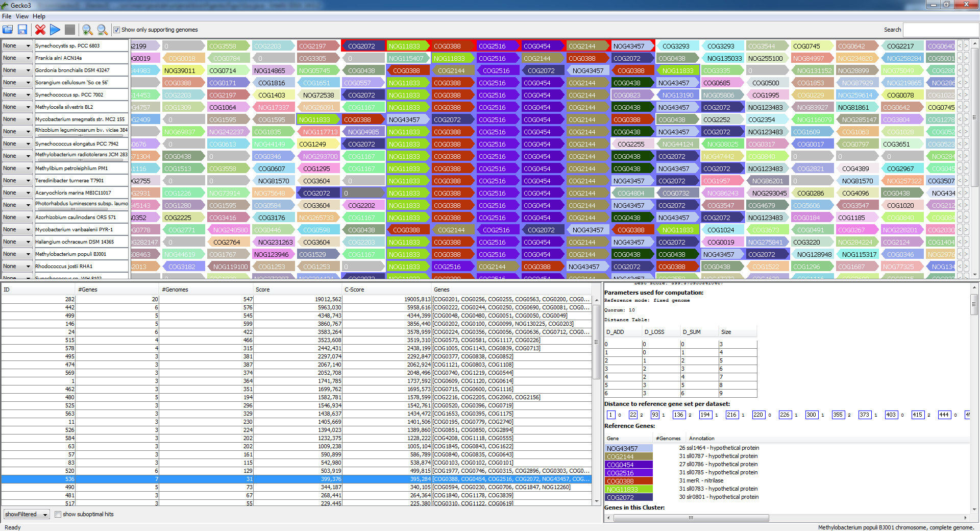This screenshot has height=531, width=980.
Task: Select gene arrow COG2252 in Mycobacterium smegmatis row
Action: point(722,119)
